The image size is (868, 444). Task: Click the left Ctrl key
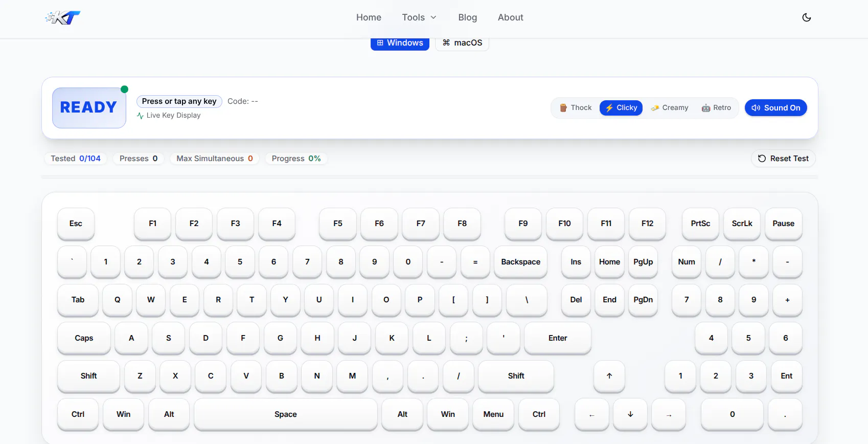[78, 414]
